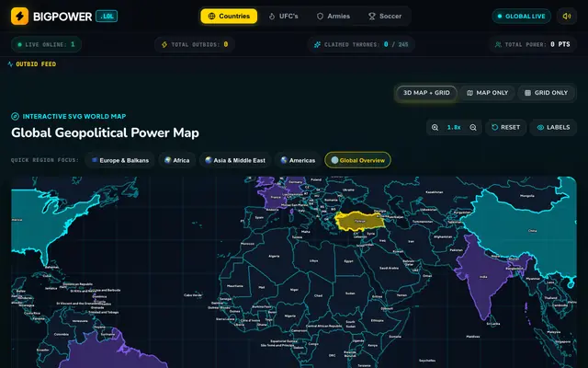Click the CLAIMED THRONES 0 / 245 counter

[361, 44]
